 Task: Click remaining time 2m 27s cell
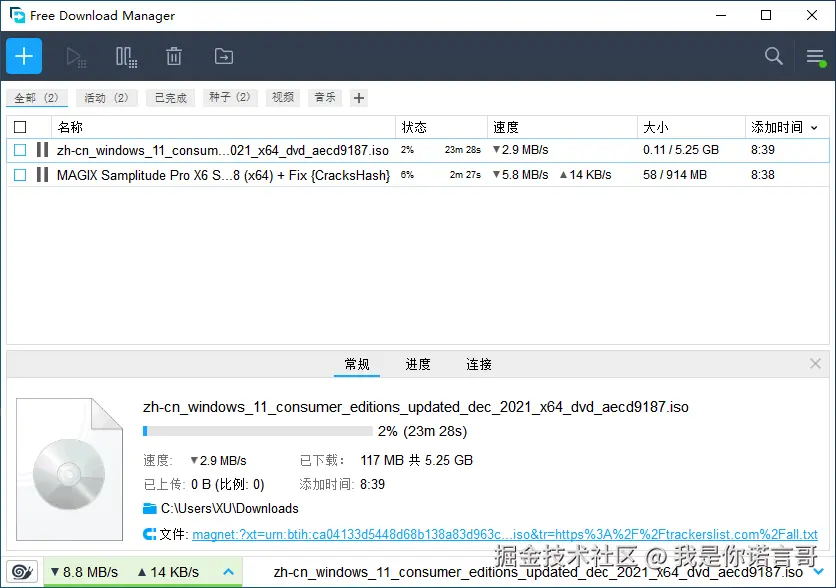point(465,174)
